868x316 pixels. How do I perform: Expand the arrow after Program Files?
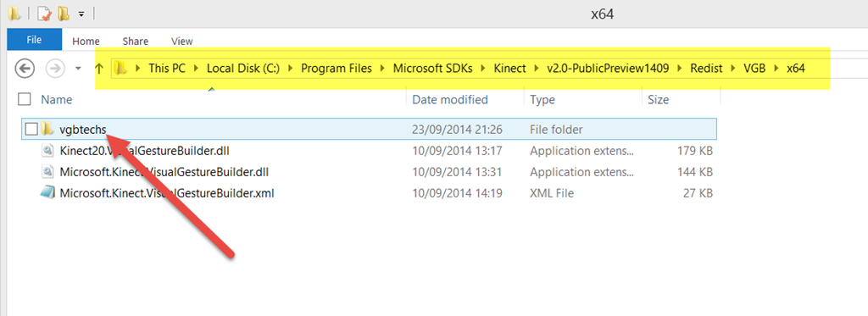(382, 69)
